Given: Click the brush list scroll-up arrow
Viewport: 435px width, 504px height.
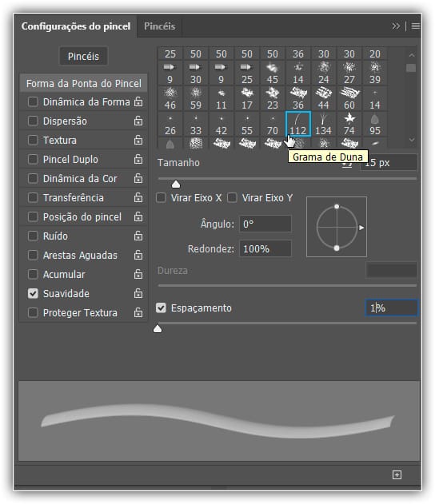Looking at the screenshot, I should click(x=412, y=55).
